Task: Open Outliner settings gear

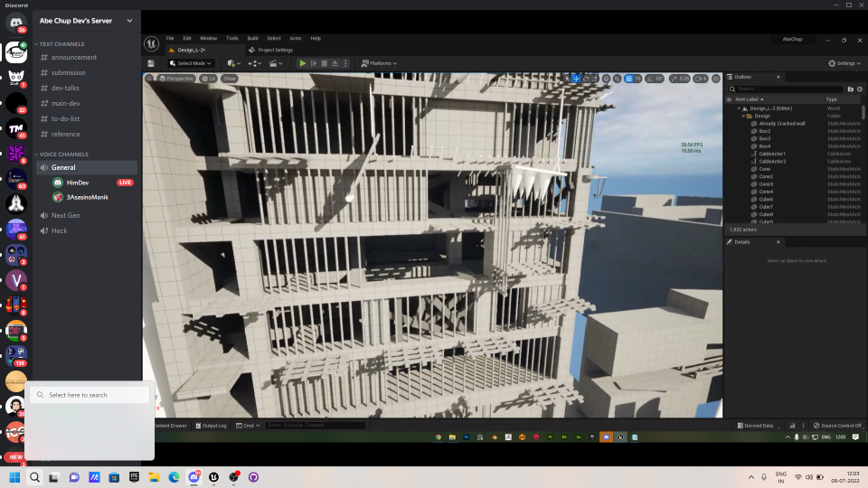Action: tap(860, 89)
